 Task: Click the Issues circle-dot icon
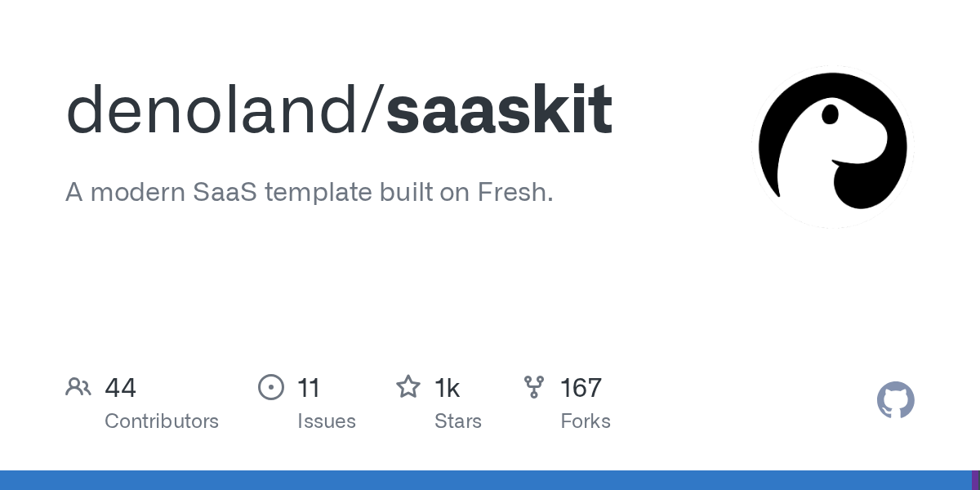tap(271, 387)
